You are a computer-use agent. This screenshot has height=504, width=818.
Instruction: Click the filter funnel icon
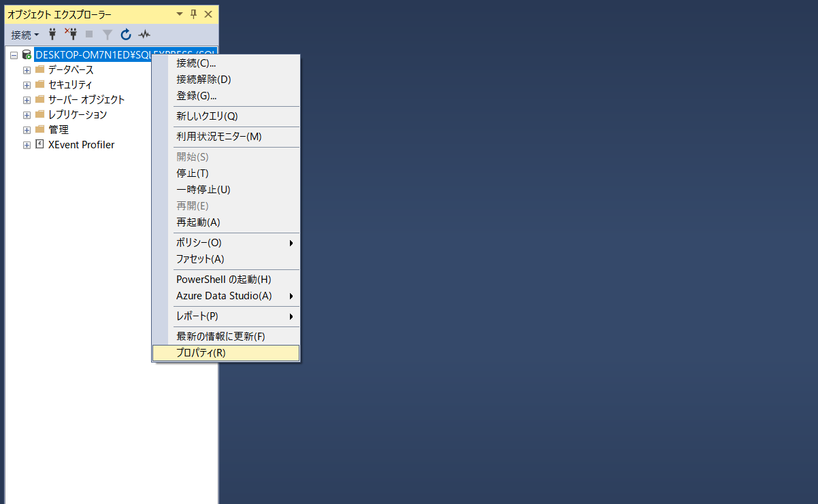108,34
